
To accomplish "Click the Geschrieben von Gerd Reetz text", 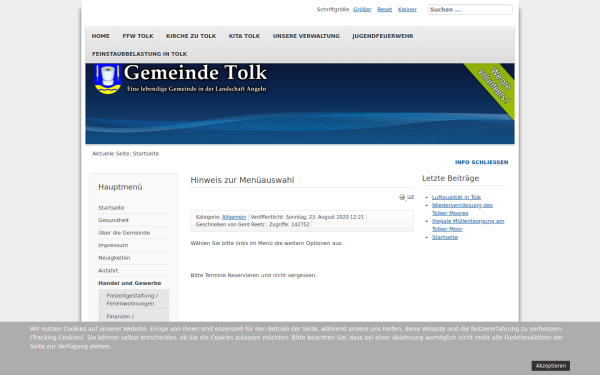I will pos(230,225).
